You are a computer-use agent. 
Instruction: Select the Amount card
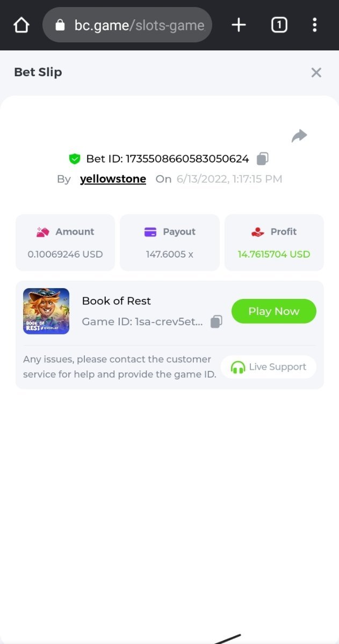pyautogui.click(x=65, y=243)
